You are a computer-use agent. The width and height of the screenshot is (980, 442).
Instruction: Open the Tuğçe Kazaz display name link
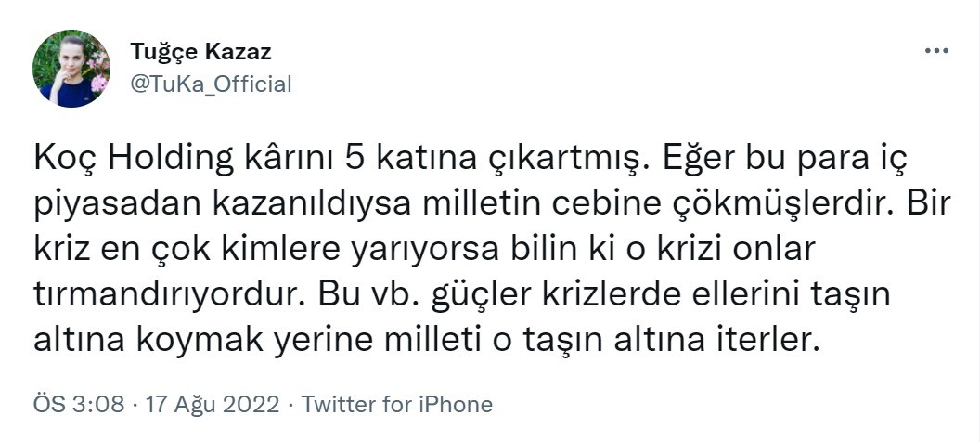(x=200, y=51)
